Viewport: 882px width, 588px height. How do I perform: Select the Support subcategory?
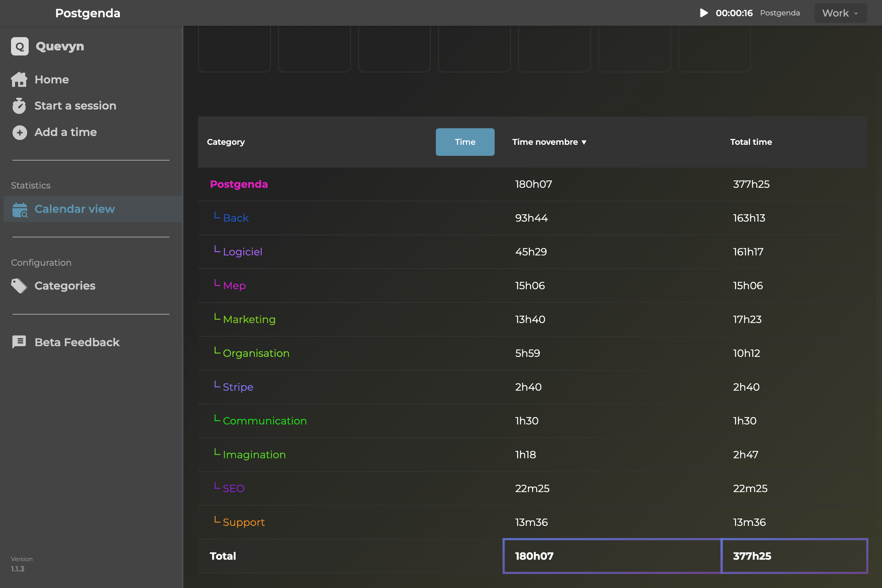point(244,522)
